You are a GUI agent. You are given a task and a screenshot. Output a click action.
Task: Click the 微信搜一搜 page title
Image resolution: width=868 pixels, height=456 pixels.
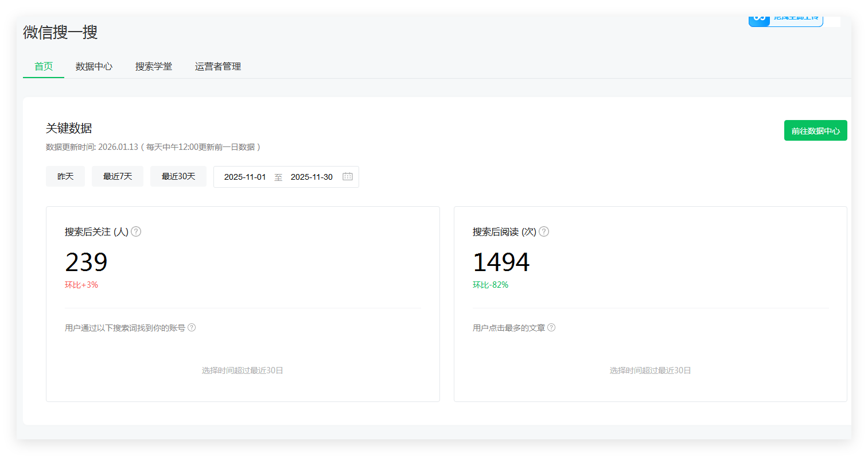(x=60, y=32)
